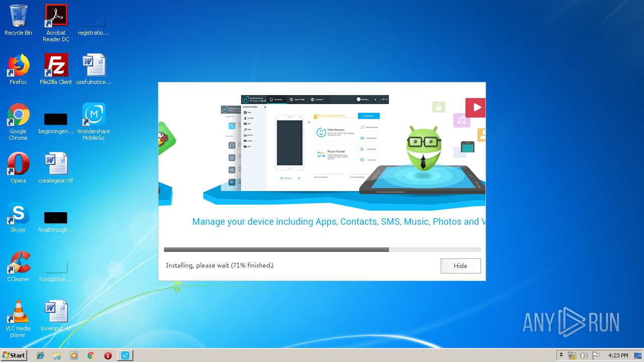The image size is (644, 362).
Task: Open fundglobal... desktop file
Action: (56, 271)
